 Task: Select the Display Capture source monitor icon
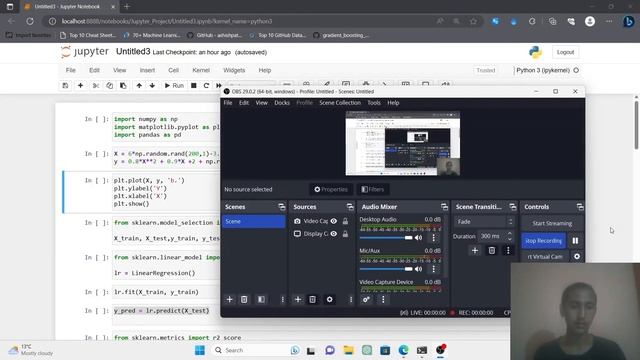297,234
